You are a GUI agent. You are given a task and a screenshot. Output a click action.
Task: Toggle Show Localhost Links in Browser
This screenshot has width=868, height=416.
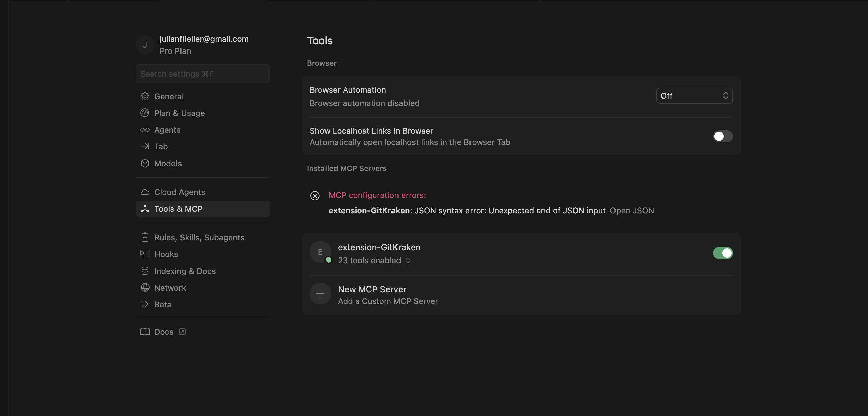(722, 136)
